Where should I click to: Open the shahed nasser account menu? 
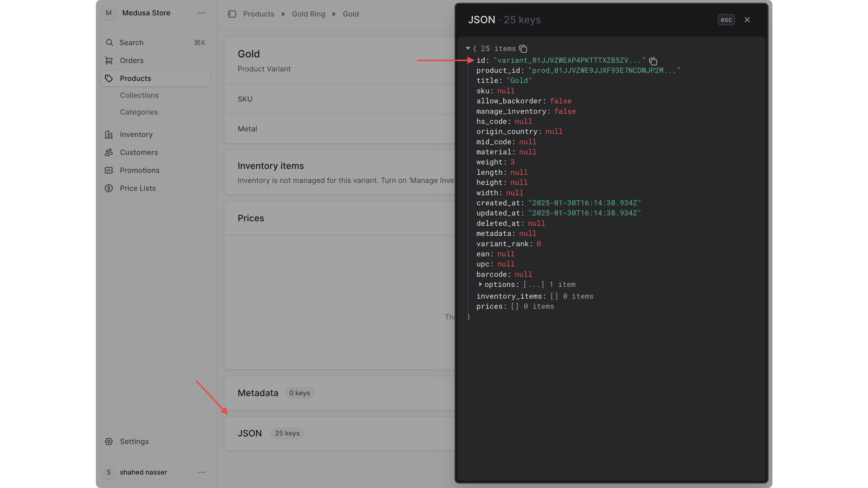coord(202,472)
